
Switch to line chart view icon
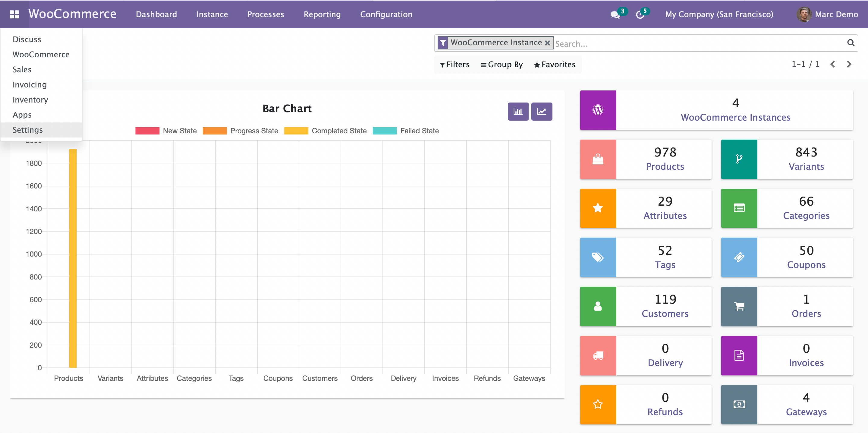(x=542, y=111)
